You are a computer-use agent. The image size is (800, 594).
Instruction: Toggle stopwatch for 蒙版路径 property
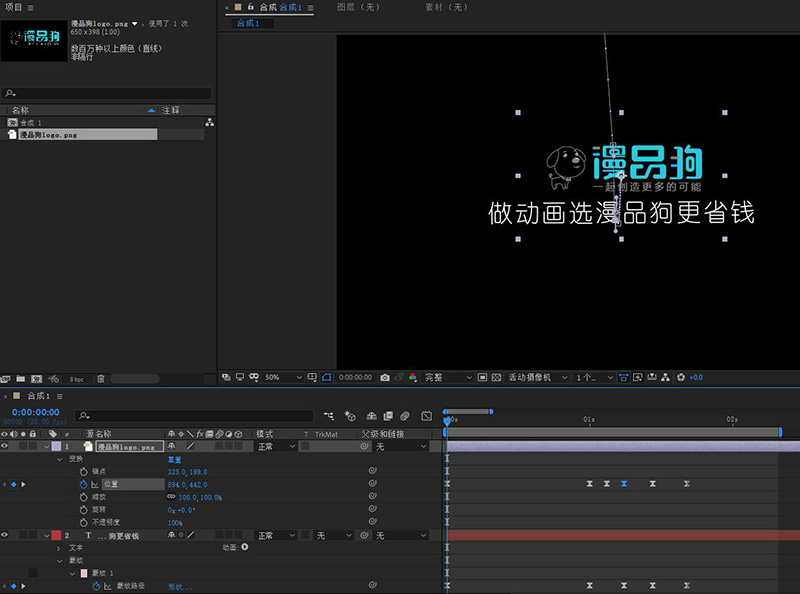click(x=96, y=586)
